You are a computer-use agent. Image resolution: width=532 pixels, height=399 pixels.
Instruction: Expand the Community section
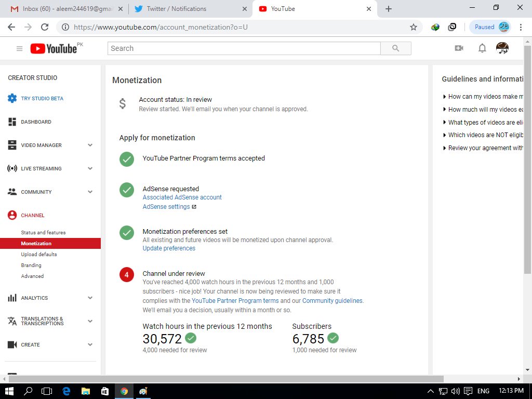(x=90, y=192)
